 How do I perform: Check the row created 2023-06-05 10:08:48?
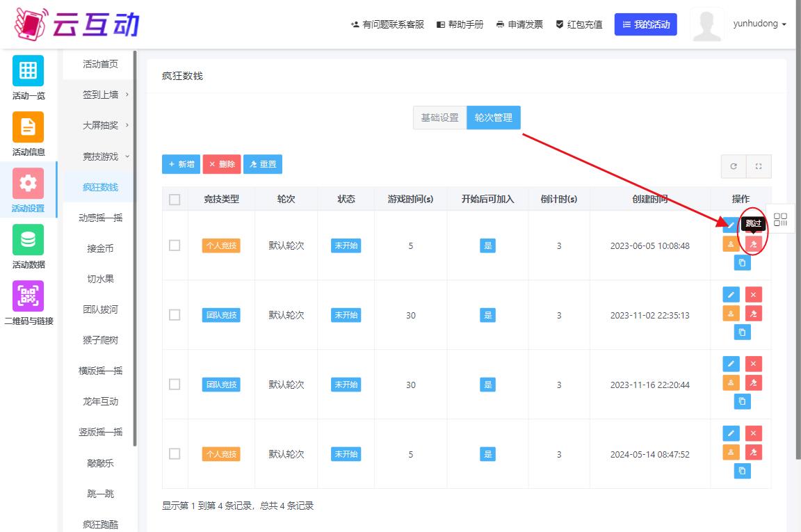click(175, 245)
